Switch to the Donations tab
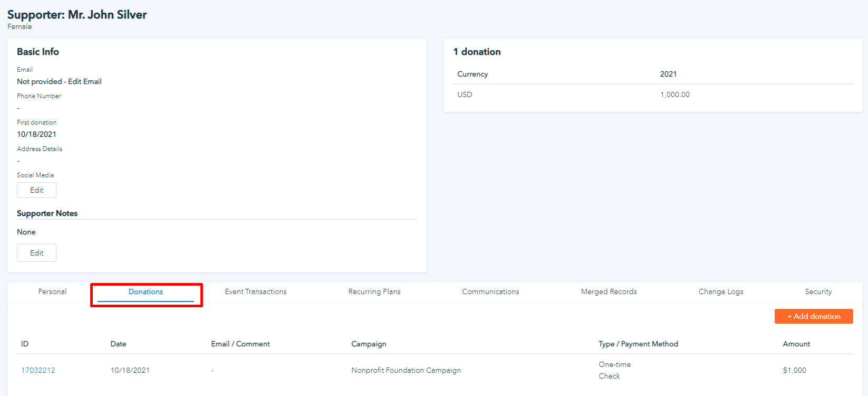The height and width of the screenshot is (396, 868). (146, 291)
